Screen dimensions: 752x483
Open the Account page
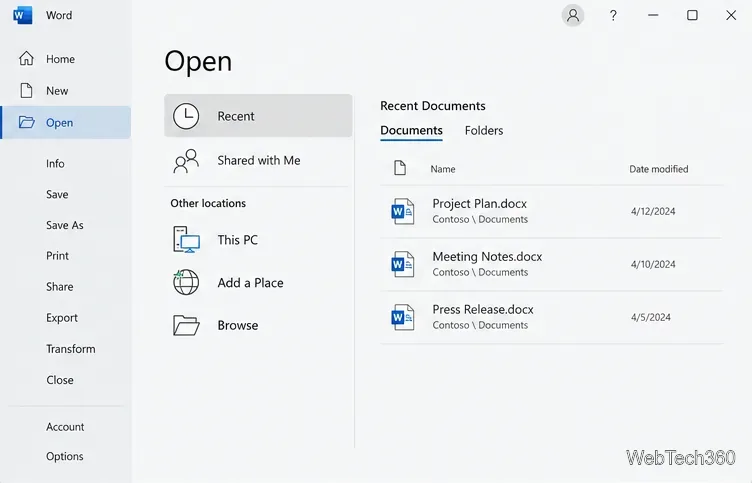[x=65, y=426]
